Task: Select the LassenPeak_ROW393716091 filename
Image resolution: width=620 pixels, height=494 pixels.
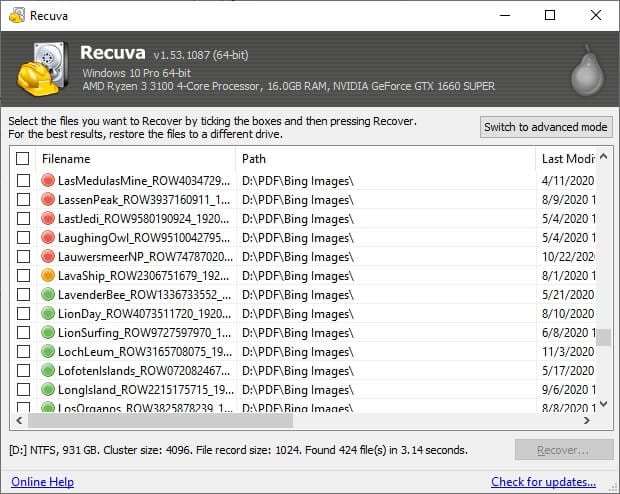Action: click(x=144, y=200)
